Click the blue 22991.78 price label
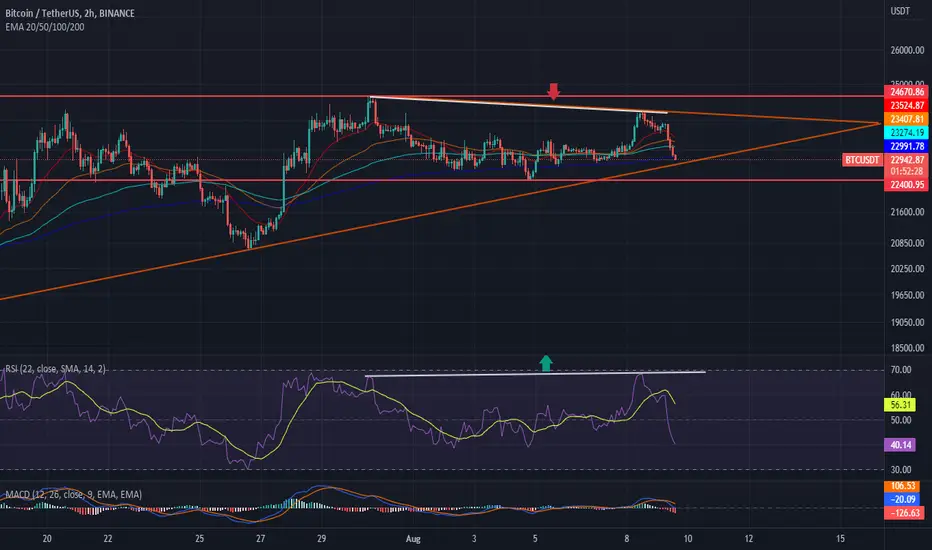This screenshot has width=932, height=550. tap(907, 146)
